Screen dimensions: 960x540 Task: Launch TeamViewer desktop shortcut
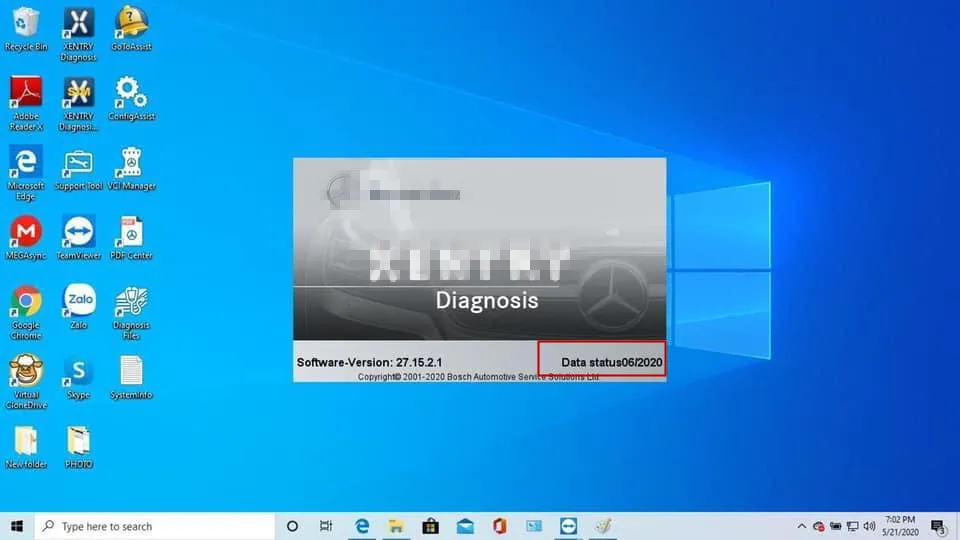tap(78, 238)
